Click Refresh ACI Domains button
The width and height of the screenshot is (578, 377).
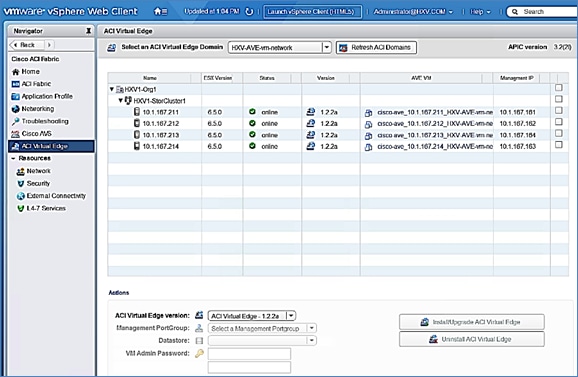(x=376, y=48)
